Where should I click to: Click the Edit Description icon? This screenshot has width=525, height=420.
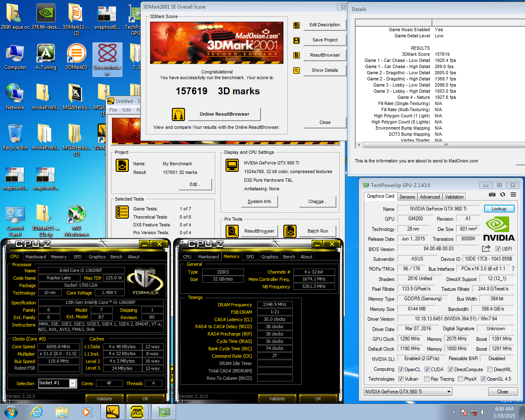[297, 25]
